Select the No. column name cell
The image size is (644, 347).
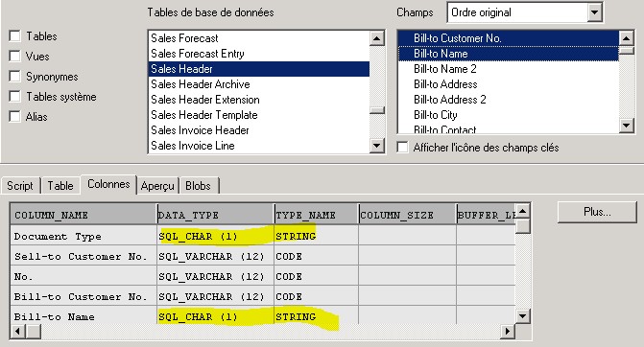[x=83, y=276]
